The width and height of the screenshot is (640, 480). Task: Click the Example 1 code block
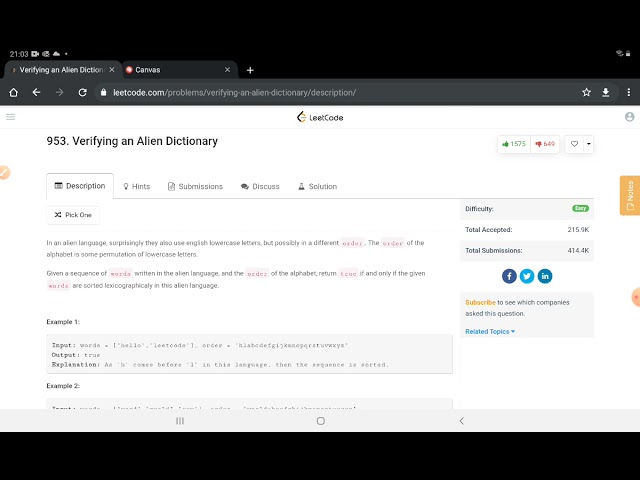(x=249, y=354)
